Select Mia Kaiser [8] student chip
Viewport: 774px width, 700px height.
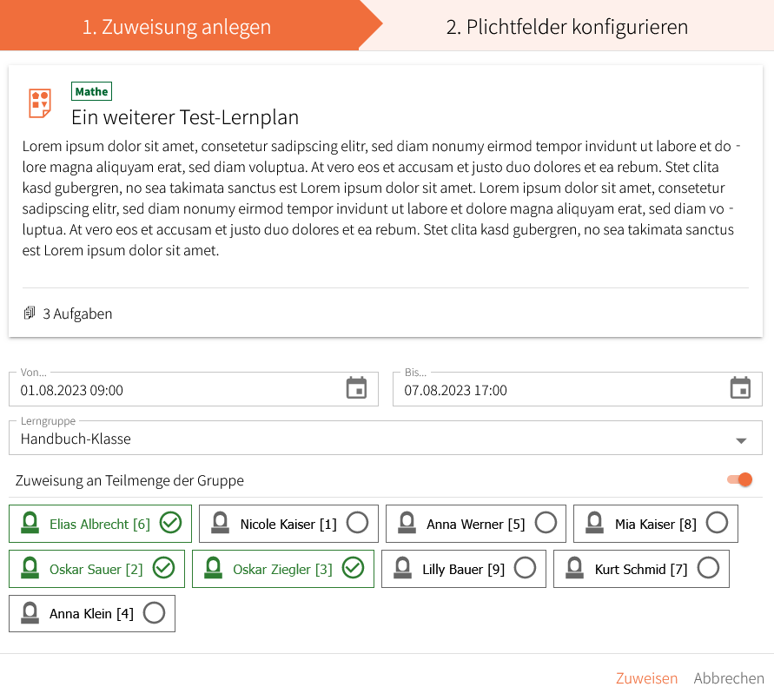click(656, 524)
